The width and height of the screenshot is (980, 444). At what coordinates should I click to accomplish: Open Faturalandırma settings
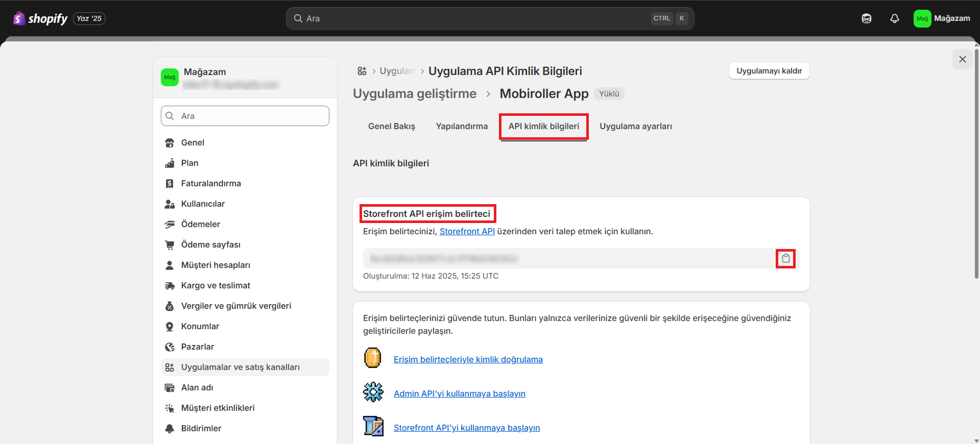coord(245,184)
